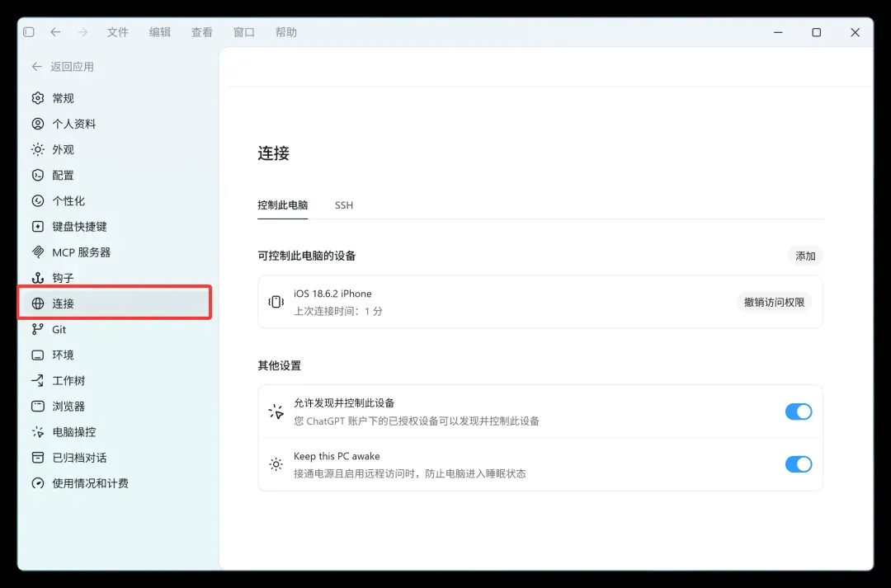Image resolution: width=891 pixels, height=588 pixels.
Task: Click 撤销访问权限 for iPhone
Action: coord(774,302)
